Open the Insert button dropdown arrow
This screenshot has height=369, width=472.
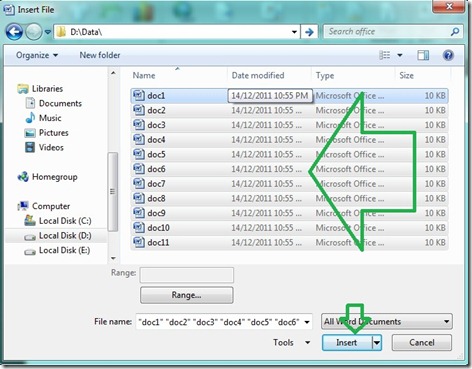click(x=377, y=343)
